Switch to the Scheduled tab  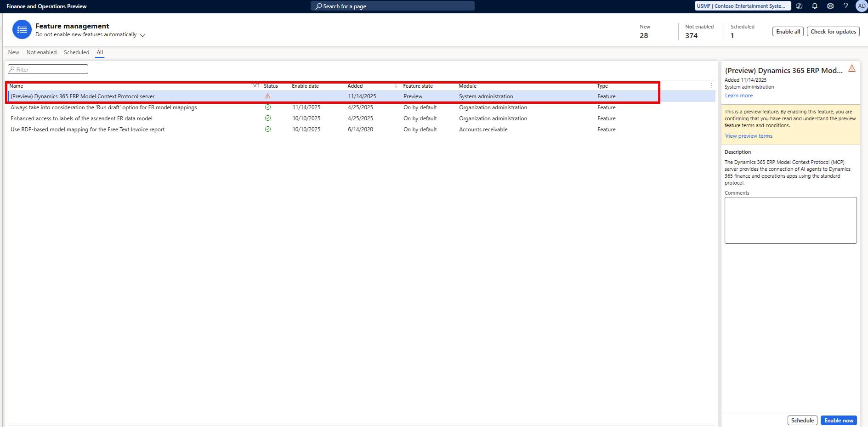[x=76, y=52]
